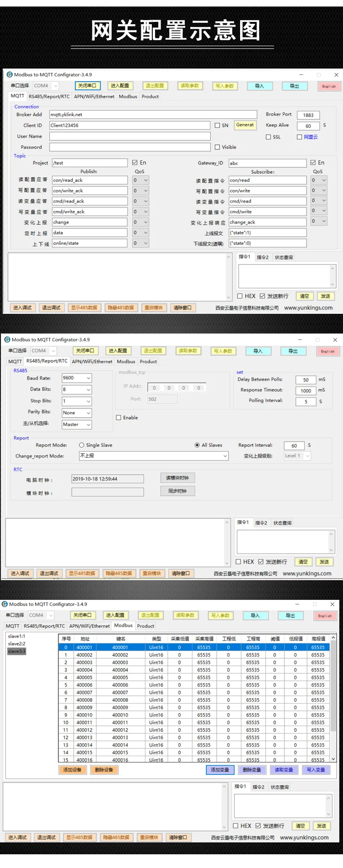Click the 删除设备 button
This screenshot has height=868, width=343.
104,770
